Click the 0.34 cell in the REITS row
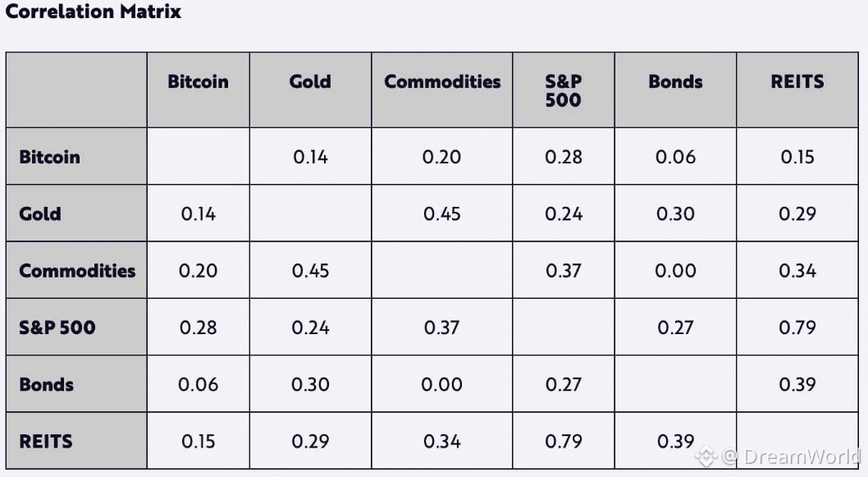Screen dimensions: 868x477 [x=442, y=441]
